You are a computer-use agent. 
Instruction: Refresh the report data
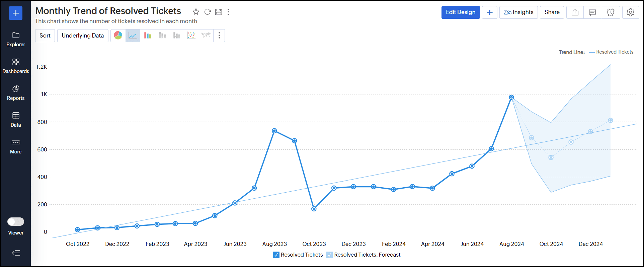click(x=208, y=12)
